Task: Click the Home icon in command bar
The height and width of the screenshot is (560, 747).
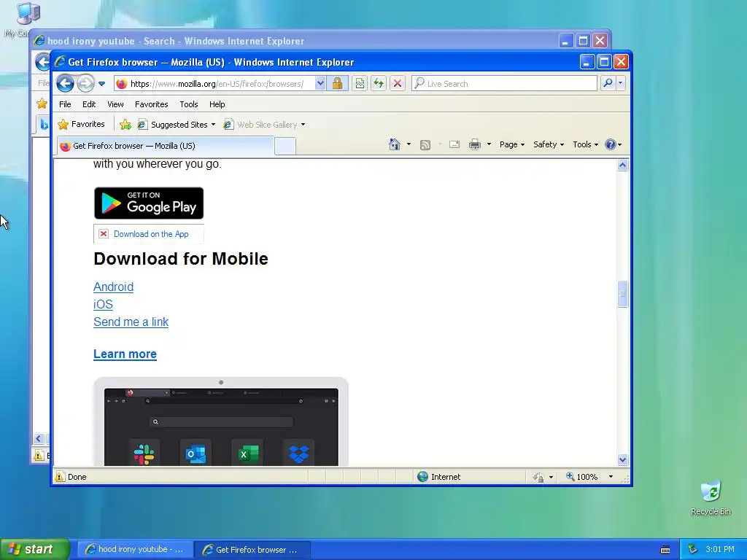Action: pos(395,144)
